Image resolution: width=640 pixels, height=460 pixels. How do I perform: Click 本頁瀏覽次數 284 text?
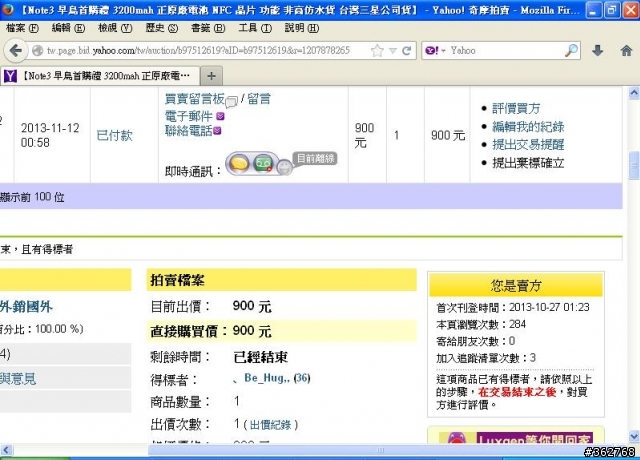(x=481, y=324)
